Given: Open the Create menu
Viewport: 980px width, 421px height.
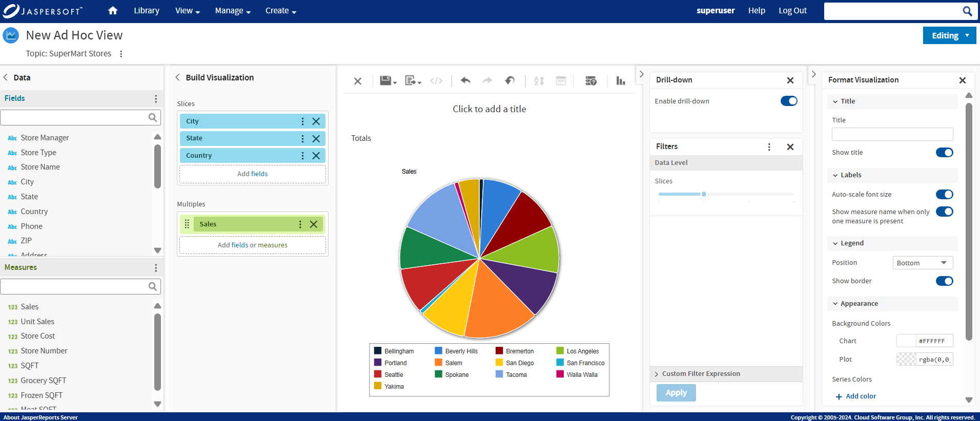Looking at the screenshot, I should click(281, 11).
